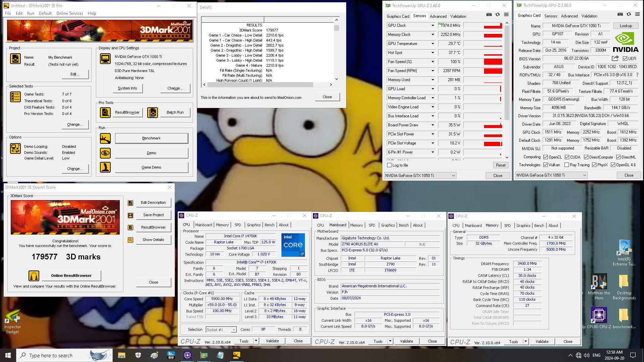Take a screenshot in GPU-Z Sensors window
The height and width of the screenshot is (362, 644).
pyautogui.click(x=489, y=15)
